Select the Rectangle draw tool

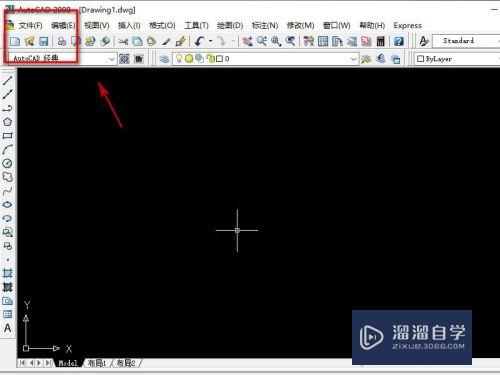pyautogui.click(x=8, y=136)
